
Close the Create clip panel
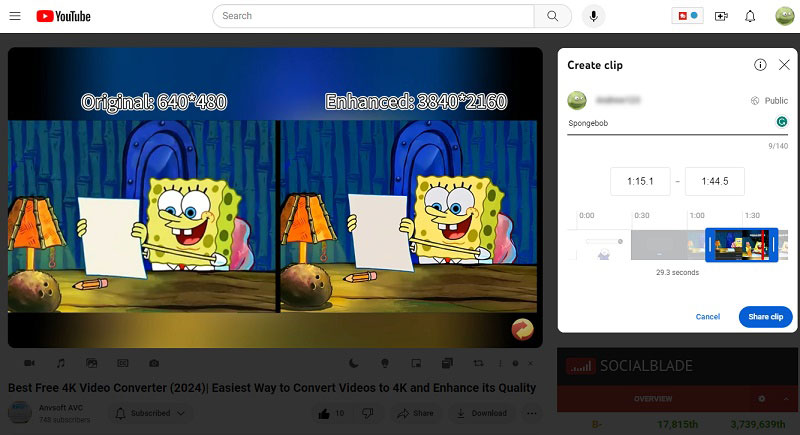point(784,65)
